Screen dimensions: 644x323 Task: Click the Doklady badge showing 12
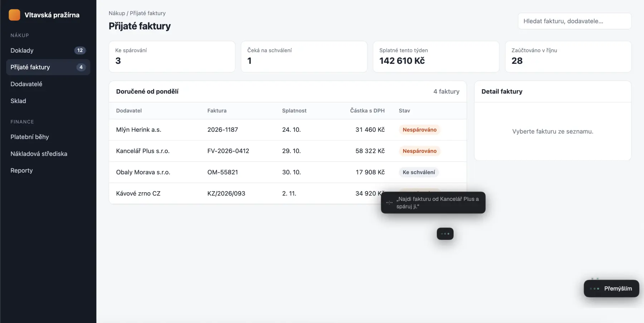click(x=80, y=50)
